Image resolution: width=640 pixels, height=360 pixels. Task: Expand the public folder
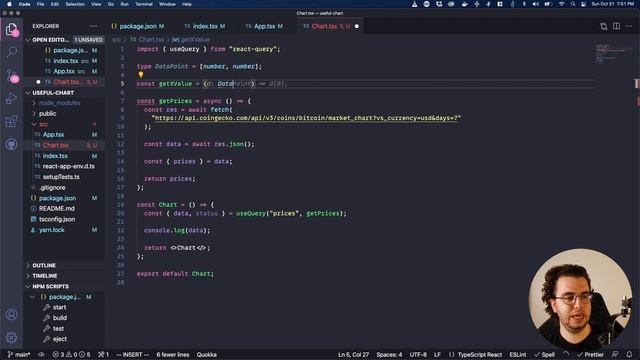coord(47,114)
